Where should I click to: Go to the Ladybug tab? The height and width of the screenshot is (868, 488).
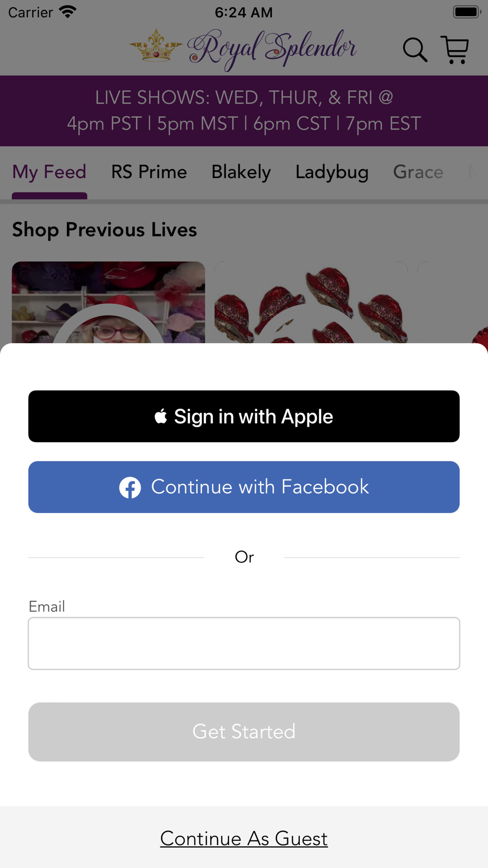[332, 172]
